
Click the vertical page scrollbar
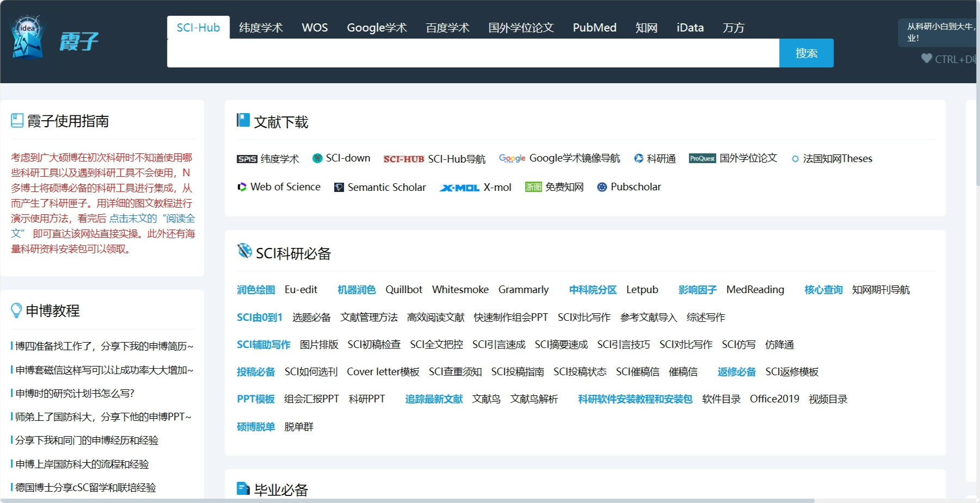(978, 92)
